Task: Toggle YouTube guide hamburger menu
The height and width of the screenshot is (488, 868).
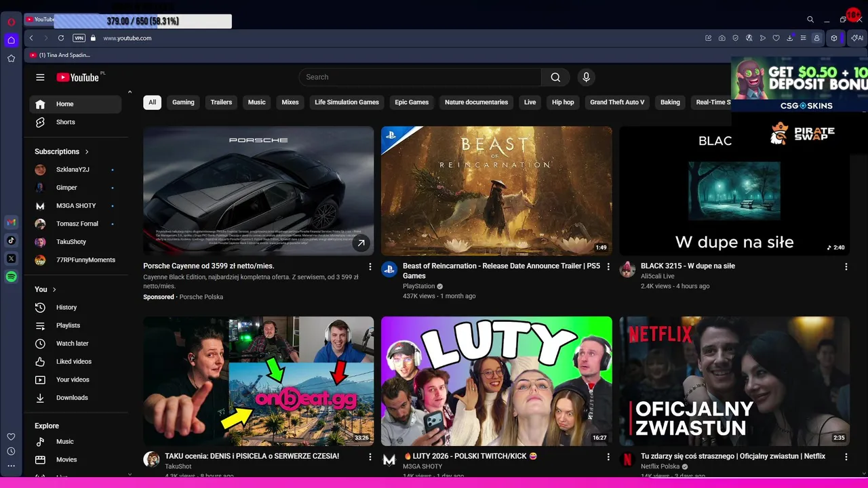Action: 40,77
